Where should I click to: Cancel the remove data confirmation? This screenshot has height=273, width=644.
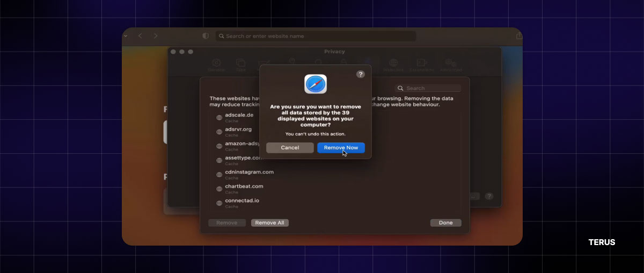click(290, 147)
